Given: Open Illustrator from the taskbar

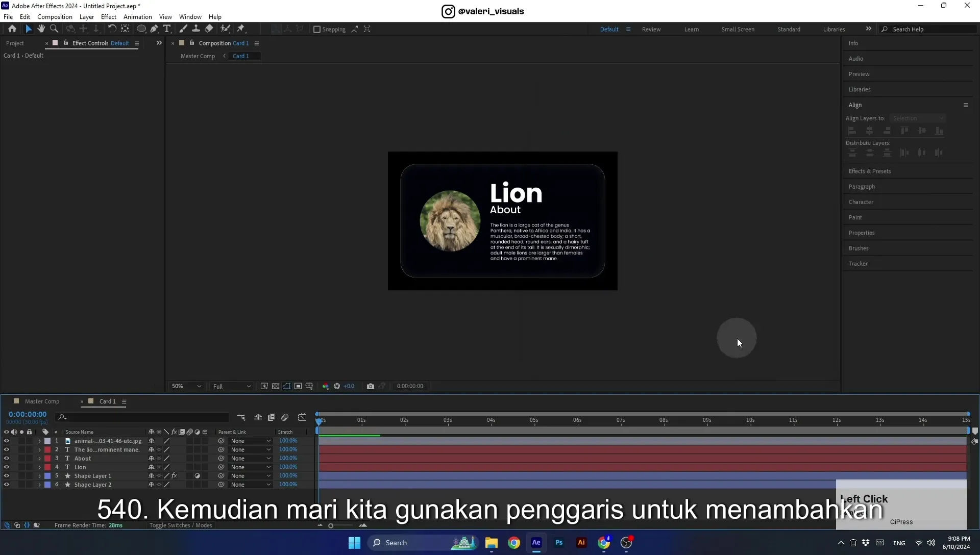Looking at the screenshot, I should 581,543.
